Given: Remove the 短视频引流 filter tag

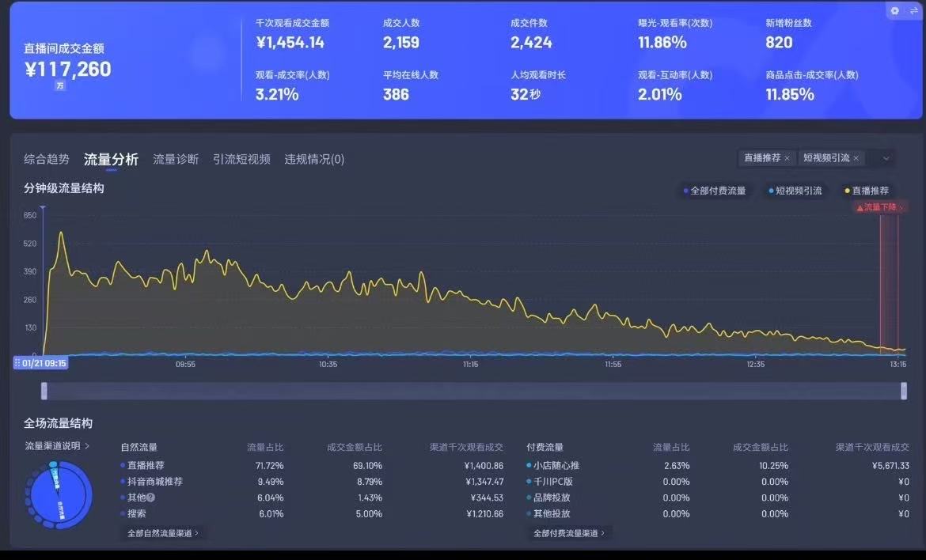Looking at the screenshot, I should click(x=856, y=158).
